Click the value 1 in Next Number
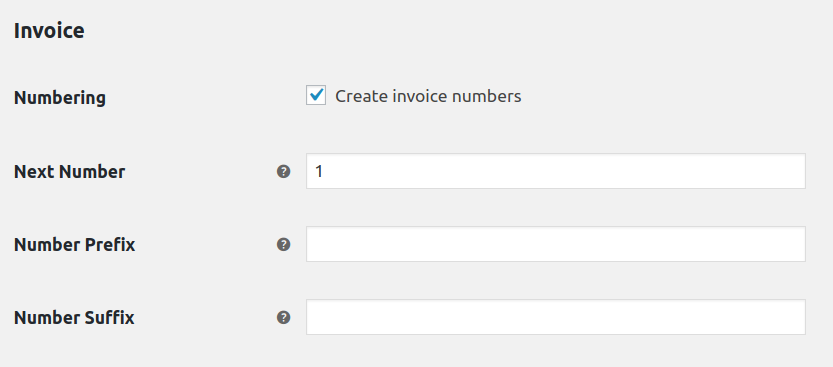Image resolution: width=833 pixels, height=367 pixels. click(319, 171)
